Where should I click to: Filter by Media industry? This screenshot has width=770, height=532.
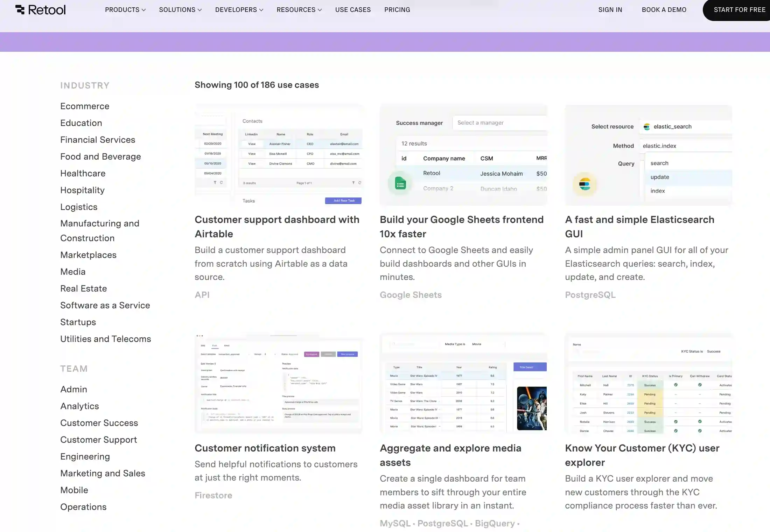click(73, 272)
